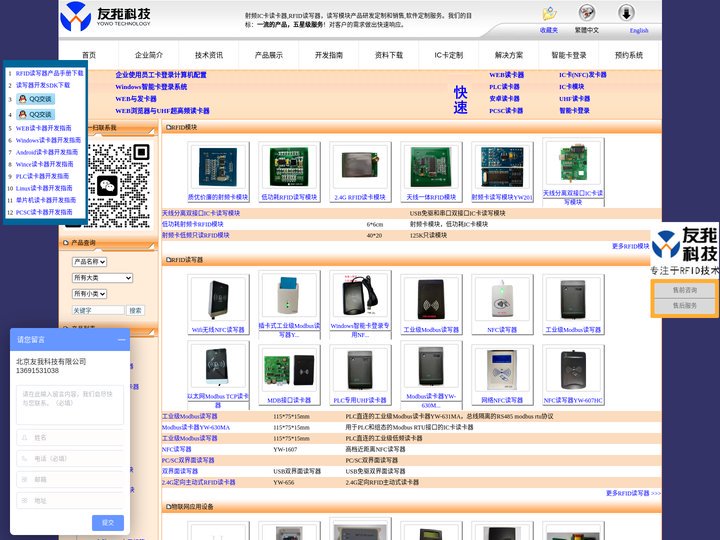Open NFC读写器YW-607HC product thumbnail
The height and width of the screenshot is (540, 720).
[x=573, y=371]
